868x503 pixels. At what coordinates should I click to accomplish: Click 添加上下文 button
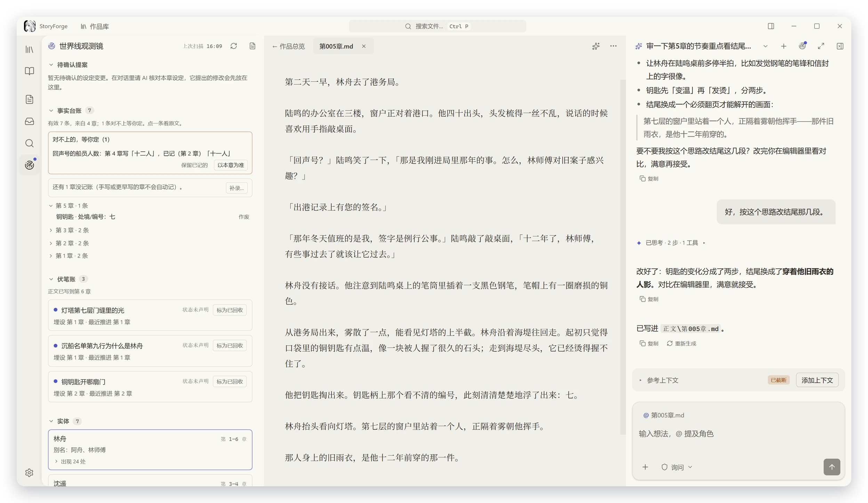click(817, 380)
